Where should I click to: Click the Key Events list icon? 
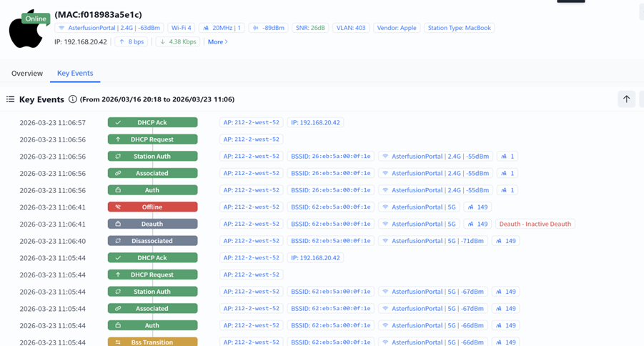(10, 99)
